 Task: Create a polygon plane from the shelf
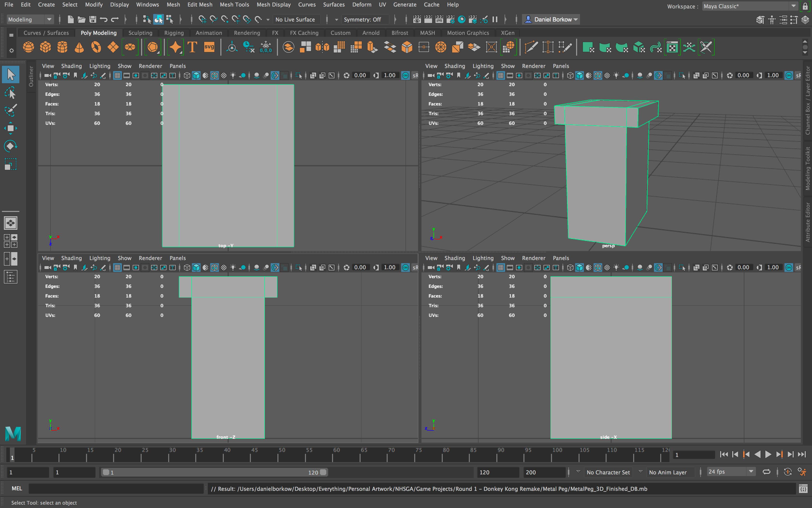click(x=113, y=47)
